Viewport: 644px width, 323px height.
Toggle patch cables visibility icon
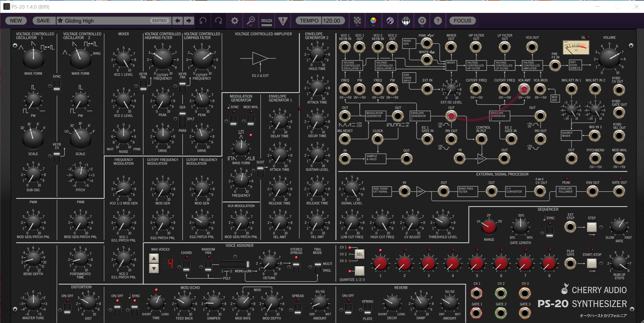[x=390, y=21]
